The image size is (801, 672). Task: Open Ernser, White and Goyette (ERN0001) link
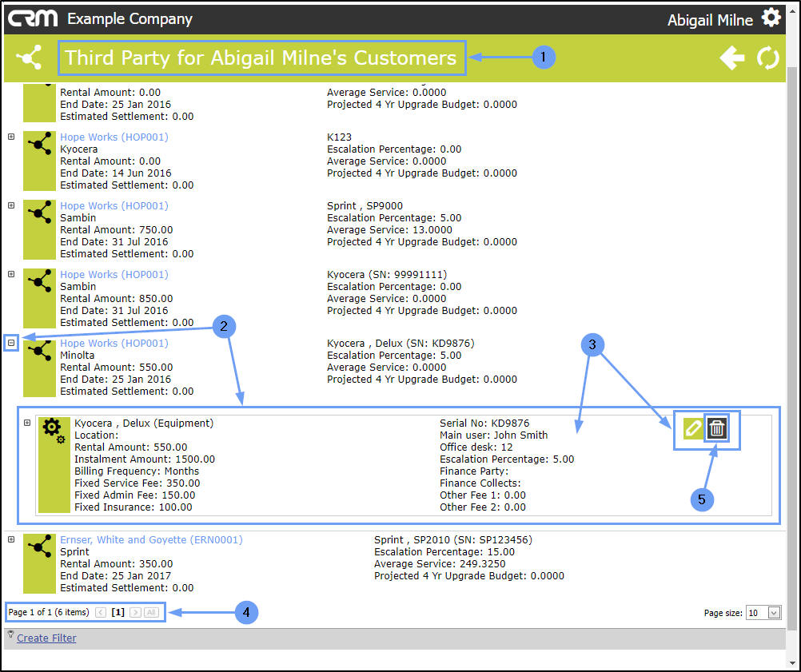151,539
